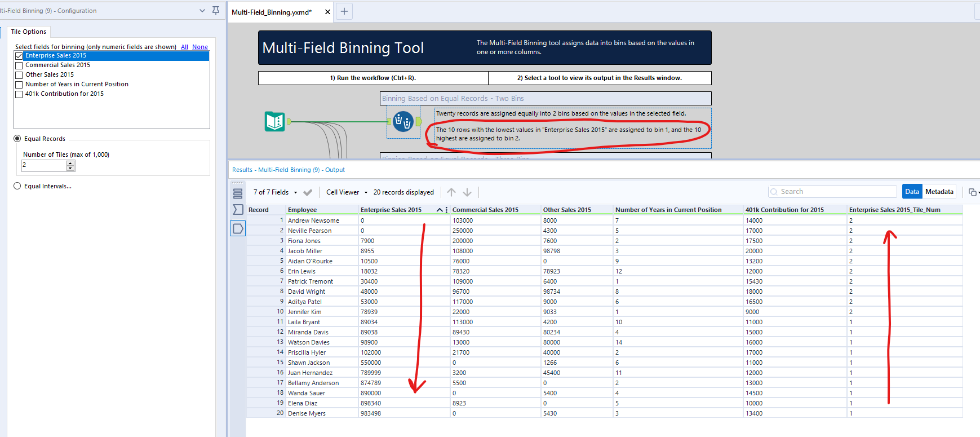Viewport: 980px width, 437px height.
Task: Click the Employee column header
Action: point(322,210)
